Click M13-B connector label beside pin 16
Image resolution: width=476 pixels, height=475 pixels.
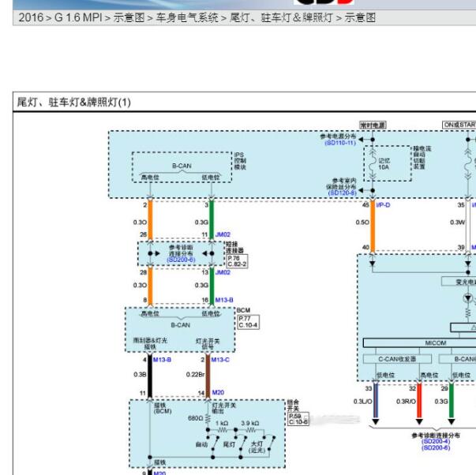224,300
